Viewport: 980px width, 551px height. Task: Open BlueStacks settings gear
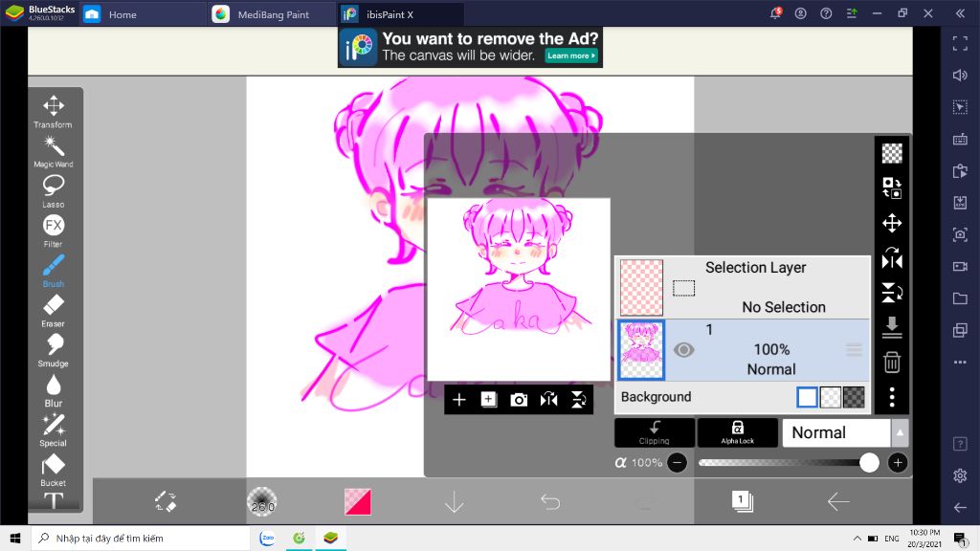click(960, 476)
